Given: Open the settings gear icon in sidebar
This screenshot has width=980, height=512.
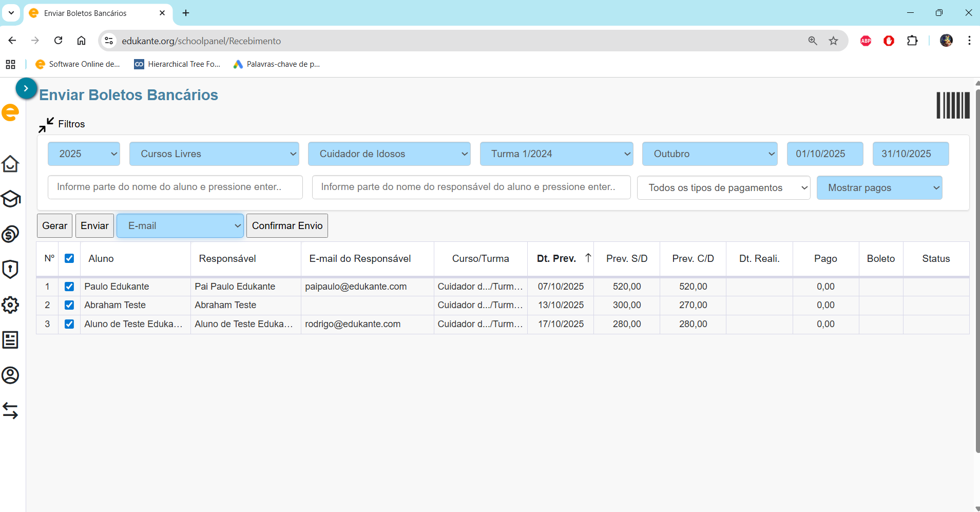Looking at the screenshot, I should tap(10, 305).
